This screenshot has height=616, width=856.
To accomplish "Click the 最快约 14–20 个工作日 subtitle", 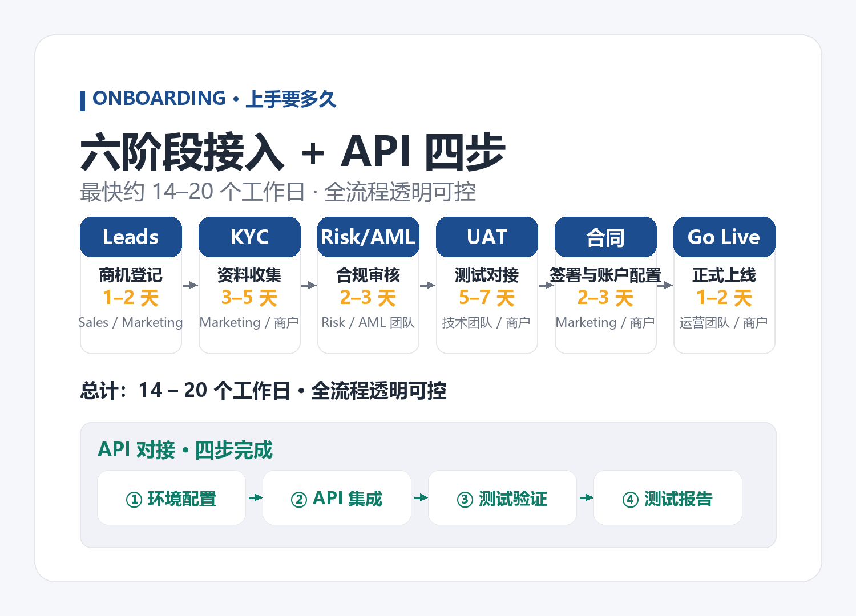I will click(x=278, y=192).
